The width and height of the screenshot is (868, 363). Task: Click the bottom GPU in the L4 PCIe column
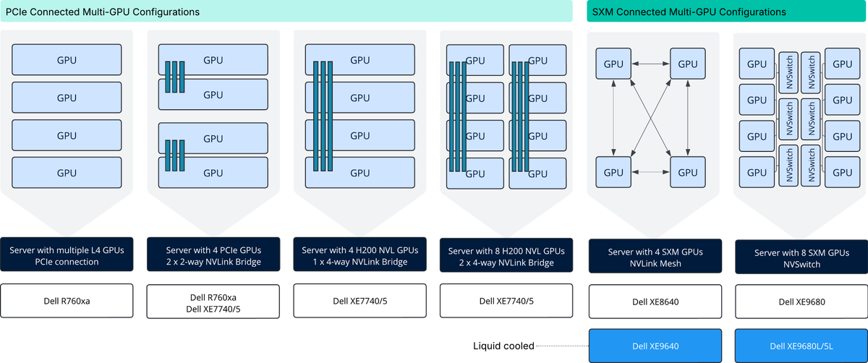click(x=67, y=173)
